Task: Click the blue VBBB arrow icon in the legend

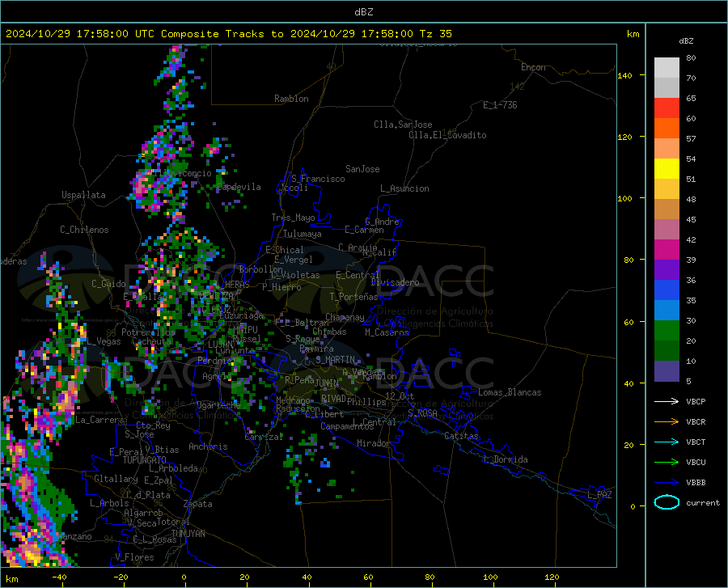Action: (667, 483)
